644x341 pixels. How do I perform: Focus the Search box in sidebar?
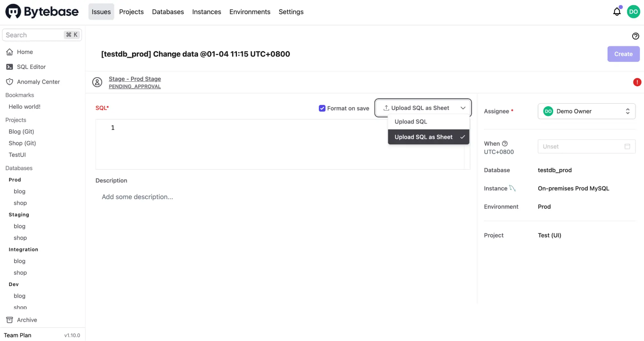tap(34, 35)
